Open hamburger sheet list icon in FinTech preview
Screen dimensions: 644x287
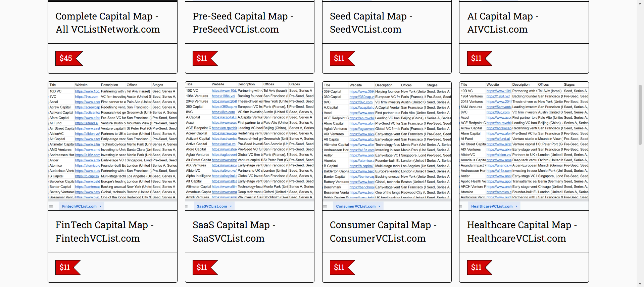pyautogui.click(x=51, y=206)
